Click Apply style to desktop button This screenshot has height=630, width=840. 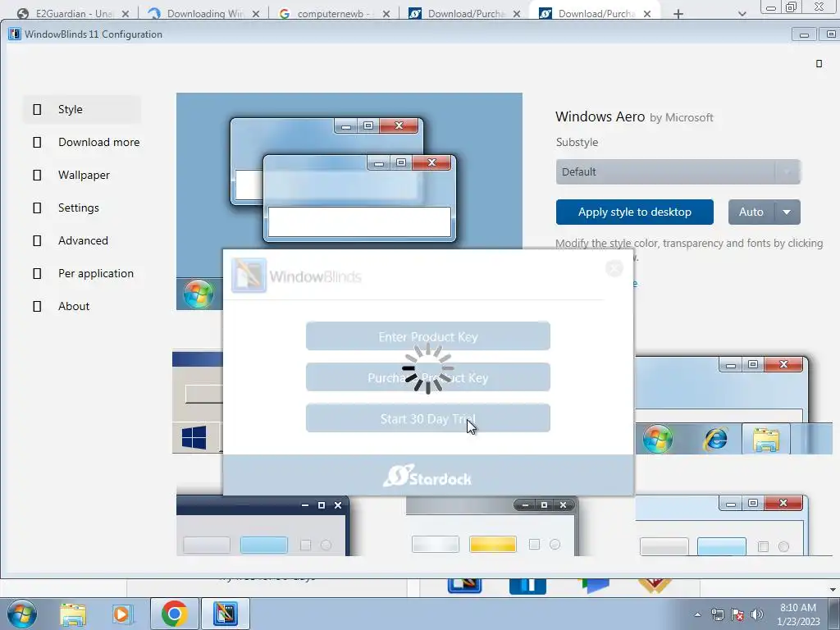pyautogui.click(x=634, y=212)
